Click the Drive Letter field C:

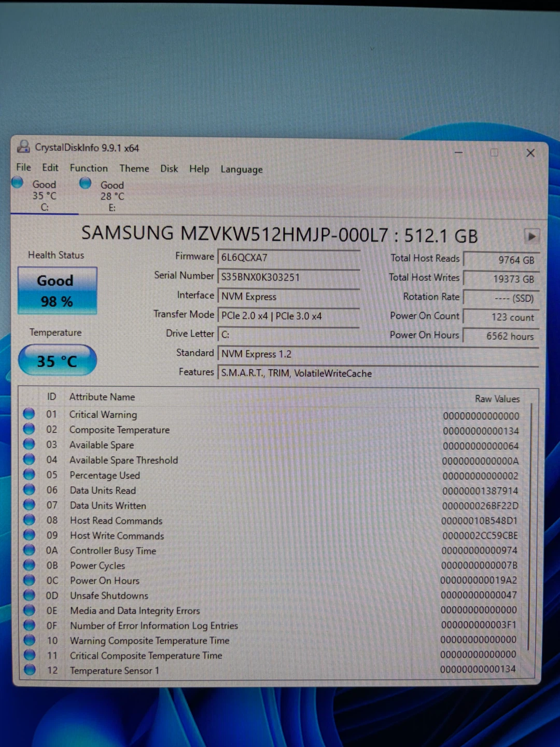[x=289, y=335]
